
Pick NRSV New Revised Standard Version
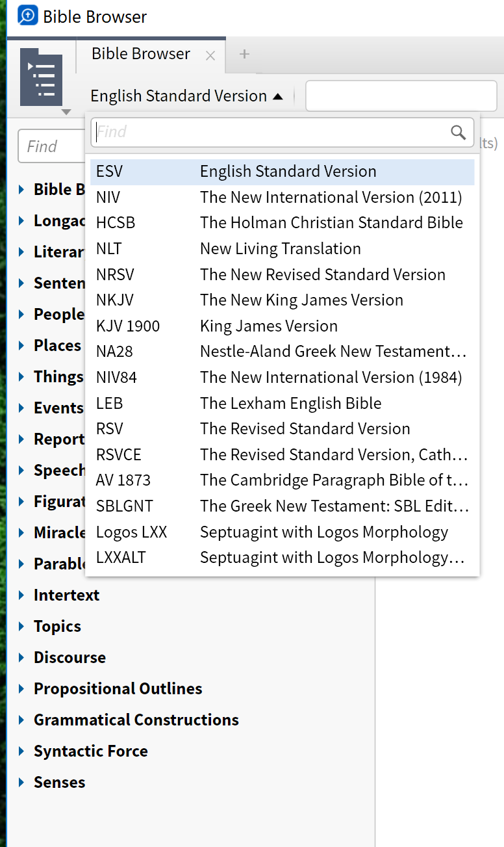(x=283, y=274)
